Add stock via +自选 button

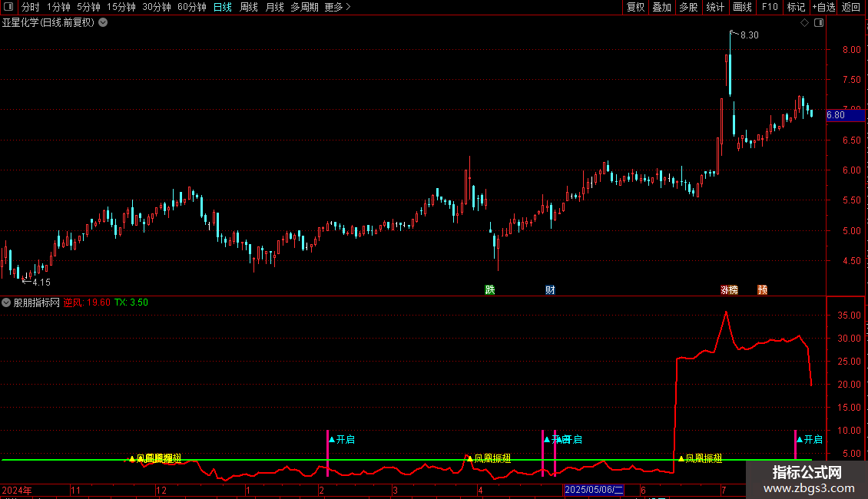823,7
